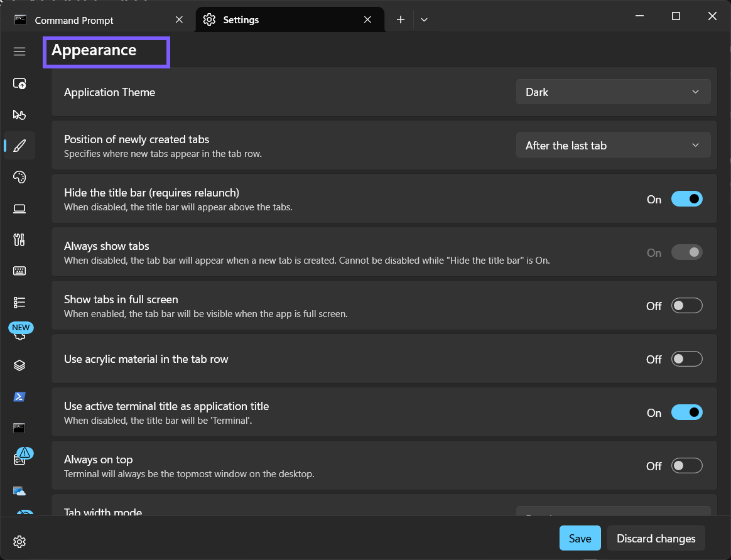Maximize the Terminal window
This screenshot has width=731, height=560.
click(676, 16)
